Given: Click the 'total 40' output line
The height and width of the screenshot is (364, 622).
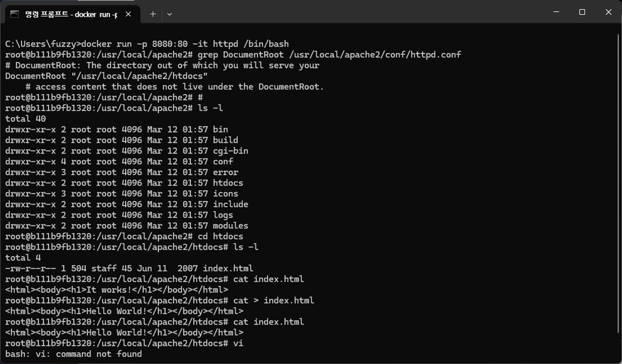Looking at the screenshot, I should (26, 119).
